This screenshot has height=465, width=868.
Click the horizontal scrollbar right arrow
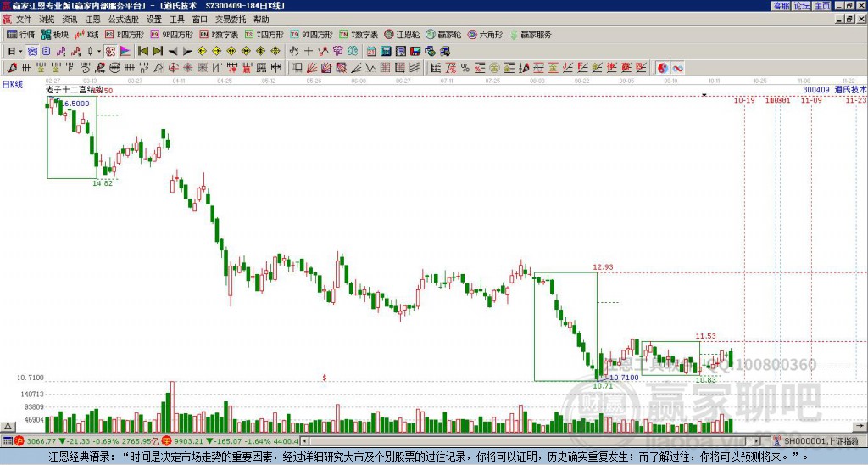(757, 441)
